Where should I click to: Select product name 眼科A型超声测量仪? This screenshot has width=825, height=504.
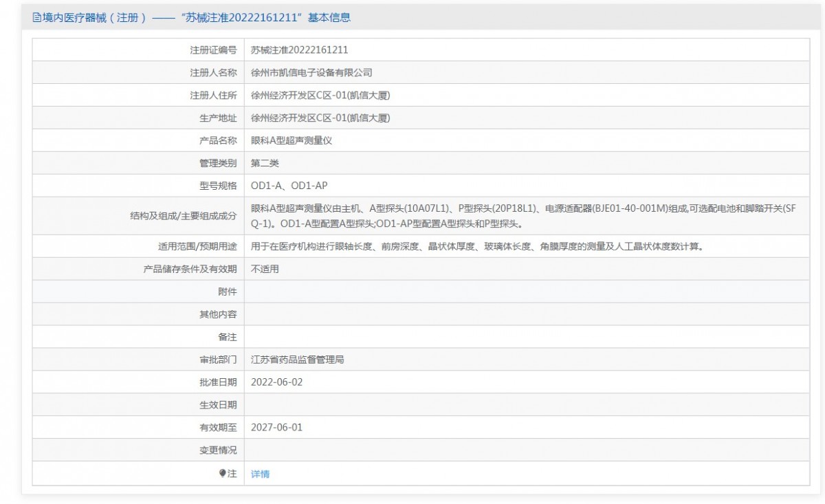(291, 140)
